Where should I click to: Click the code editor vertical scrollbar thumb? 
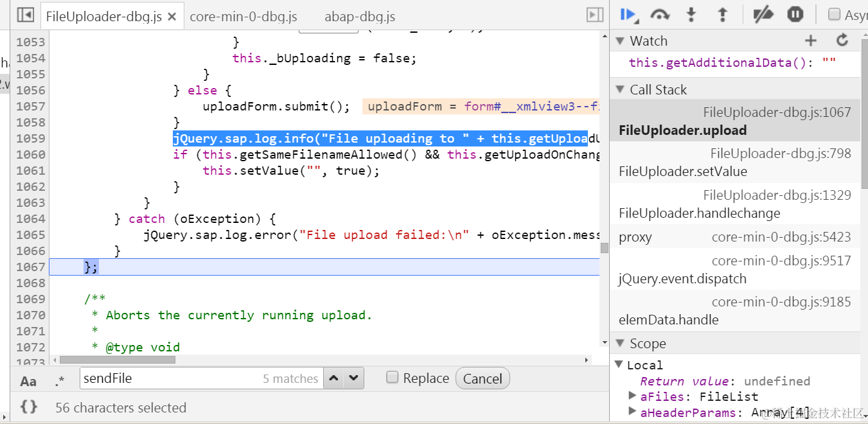tap(605, 248)
